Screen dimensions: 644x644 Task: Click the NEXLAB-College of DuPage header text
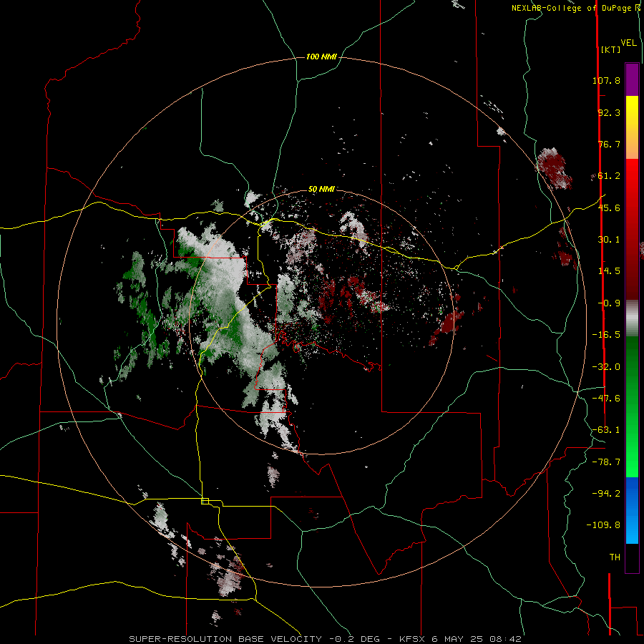pyautogui.click(x=576, y=8)
